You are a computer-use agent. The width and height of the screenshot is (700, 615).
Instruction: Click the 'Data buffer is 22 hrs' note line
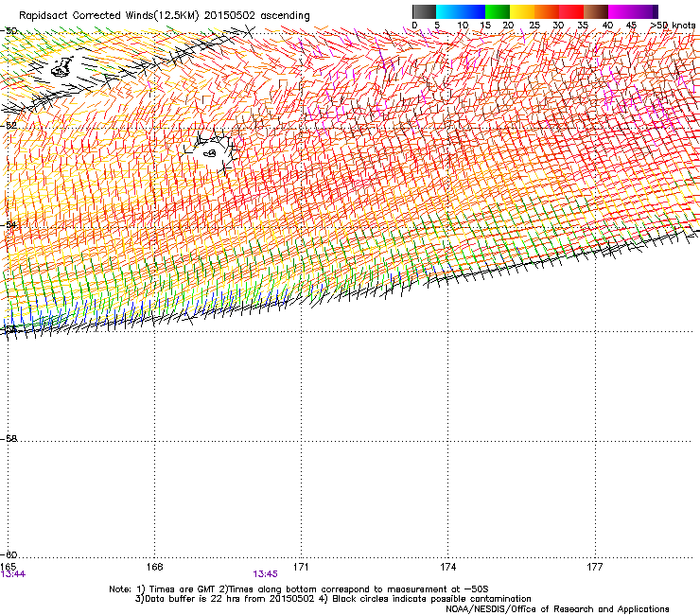click(x=333, y=599)
